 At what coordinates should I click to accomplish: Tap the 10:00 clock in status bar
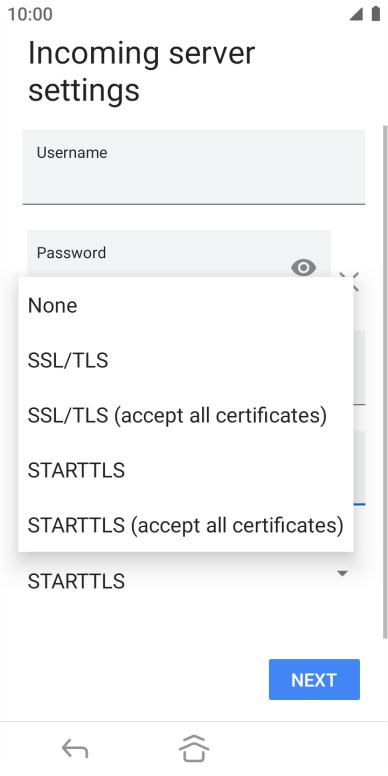30,14
